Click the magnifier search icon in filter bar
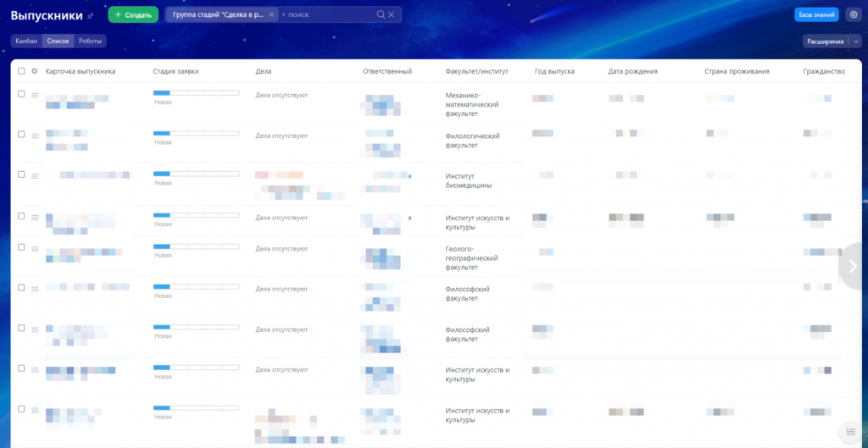The height and width of the screenshot is (448, 868). 381,14
